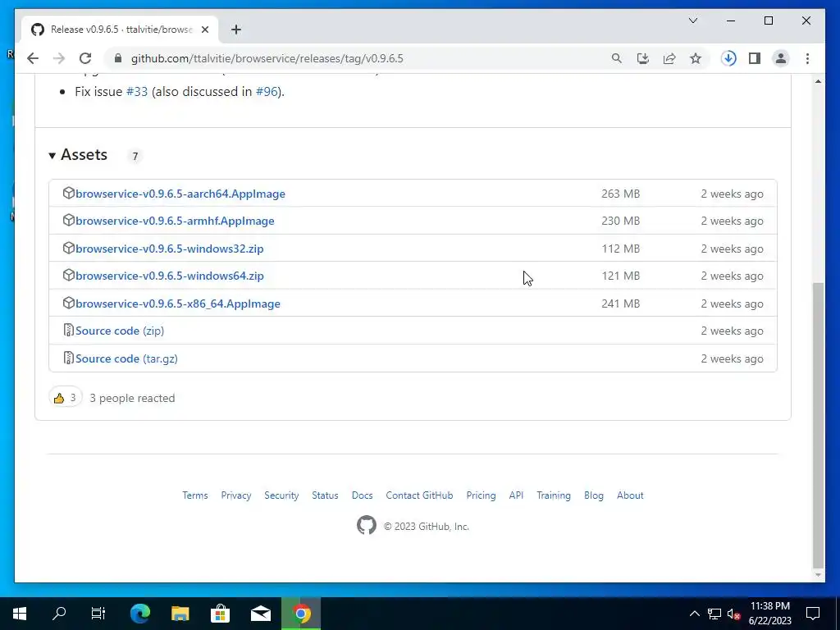Open the Chrome profile avatar menu
Screen dimensions: 840x630
tap(781, 58)
